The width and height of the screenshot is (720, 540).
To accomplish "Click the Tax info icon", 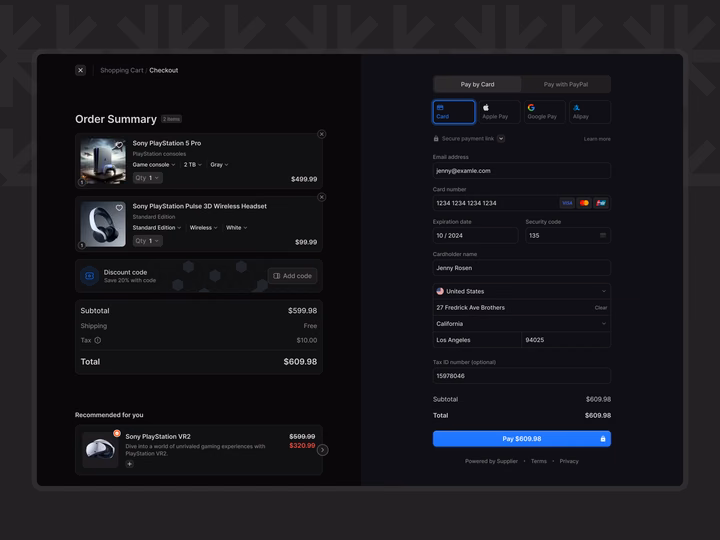I will [98, 340].
